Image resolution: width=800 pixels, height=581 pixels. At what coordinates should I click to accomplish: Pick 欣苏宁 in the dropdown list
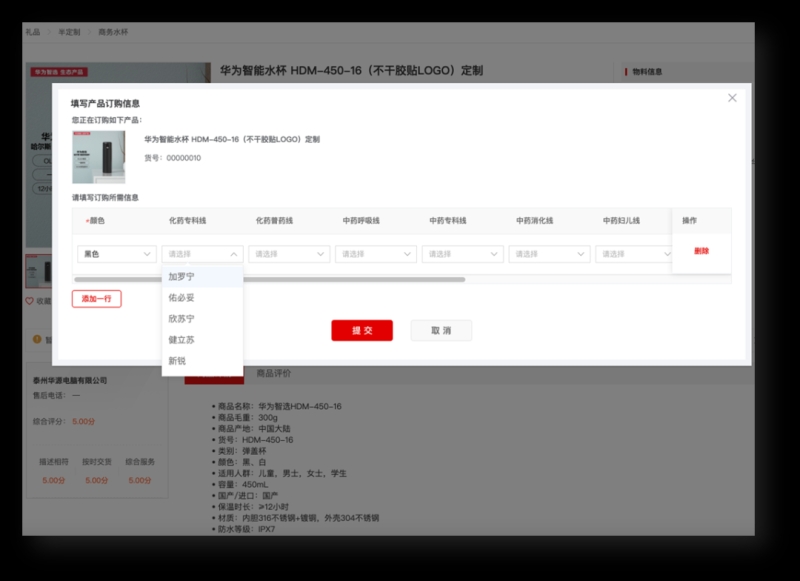(x=202, y=319)
